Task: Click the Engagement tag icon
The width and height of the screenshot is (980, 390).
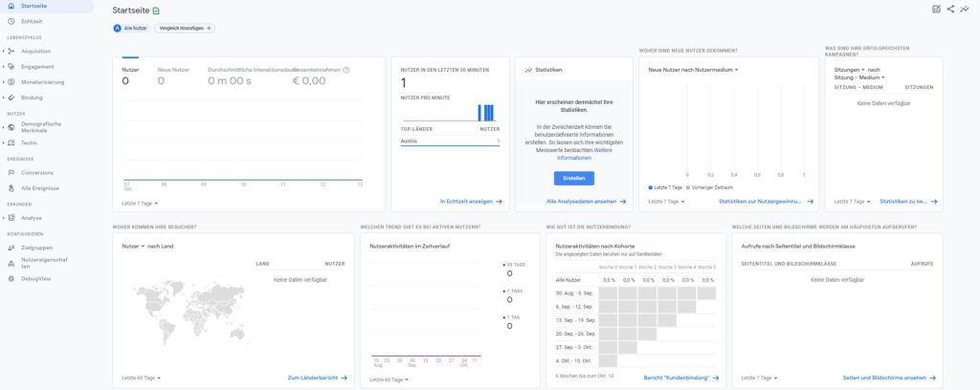Action: (x=11, y=67)
